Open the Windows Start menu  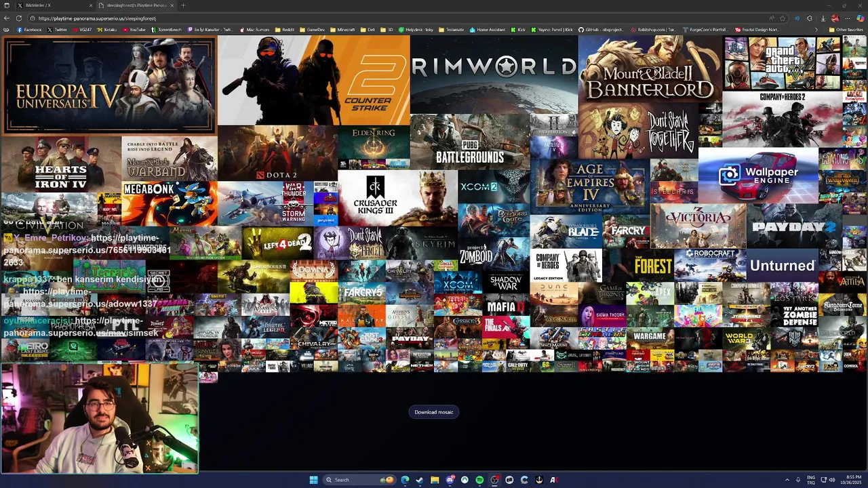pyautogui.click(x=313, y=480)
